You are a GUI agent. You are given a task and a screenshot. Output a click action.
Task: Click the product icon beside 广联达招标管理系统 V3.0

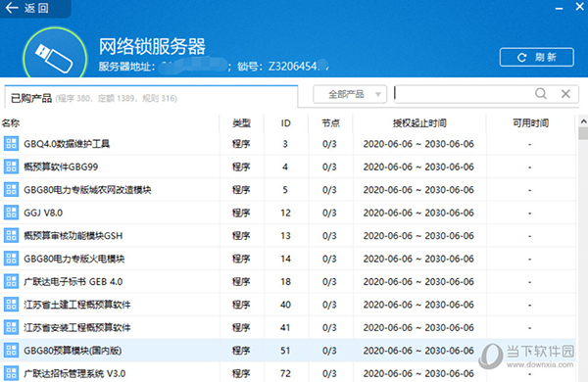pos(11,373)
